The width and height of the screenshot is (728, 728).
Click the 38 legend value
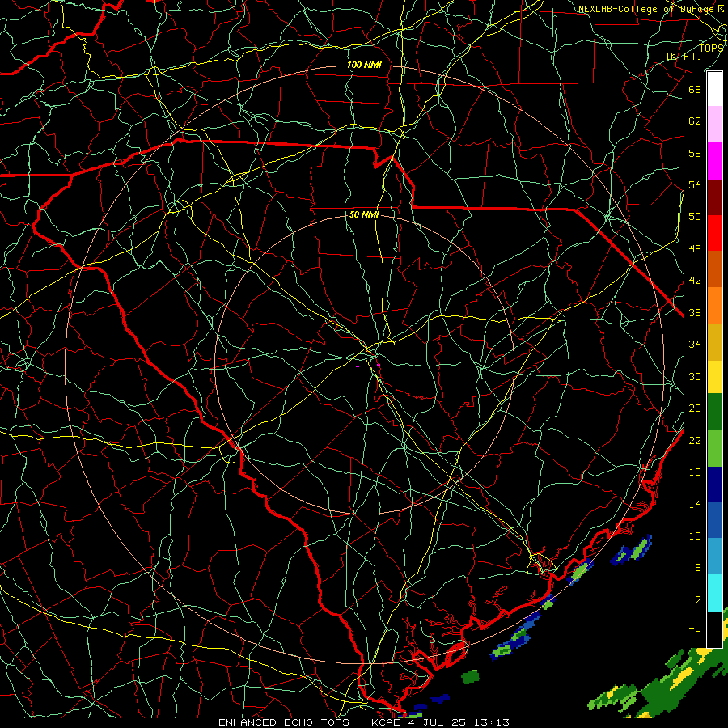click(x=695, y=313)
